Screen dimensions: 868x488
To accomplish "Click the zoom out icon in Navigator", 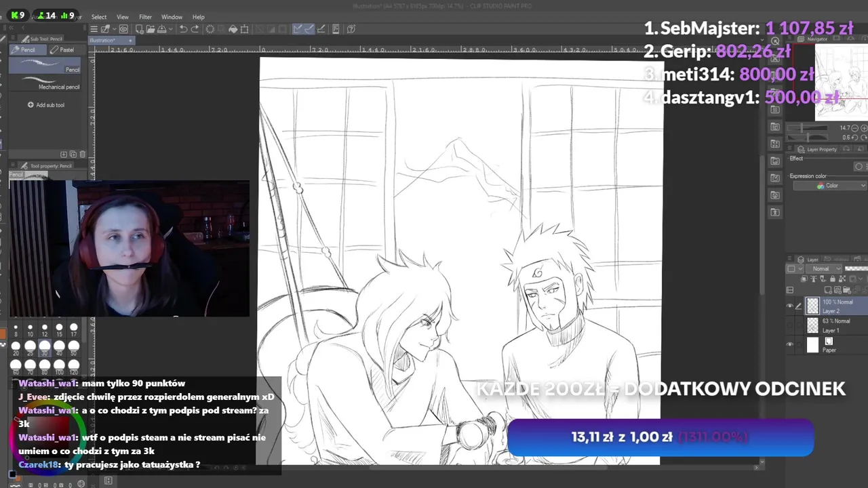I will pos(854,128).
